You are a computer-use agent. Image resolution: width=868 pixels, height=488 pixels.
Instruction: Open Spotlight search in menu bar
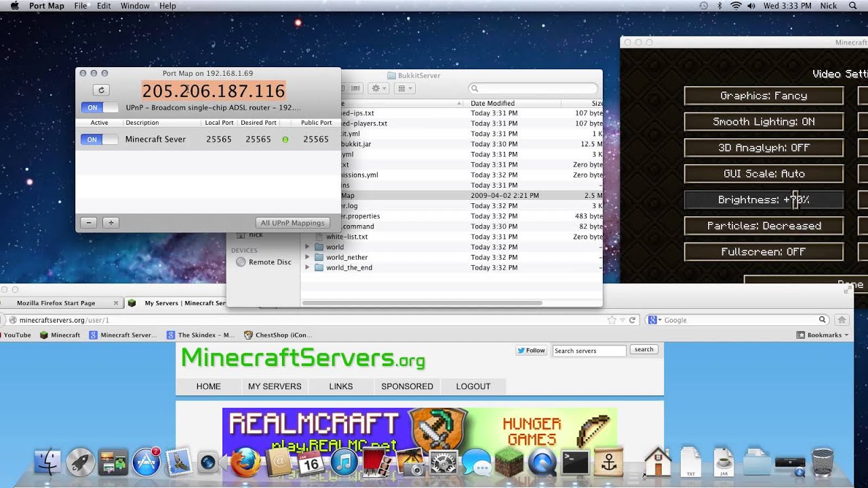(x=853, y=5)
